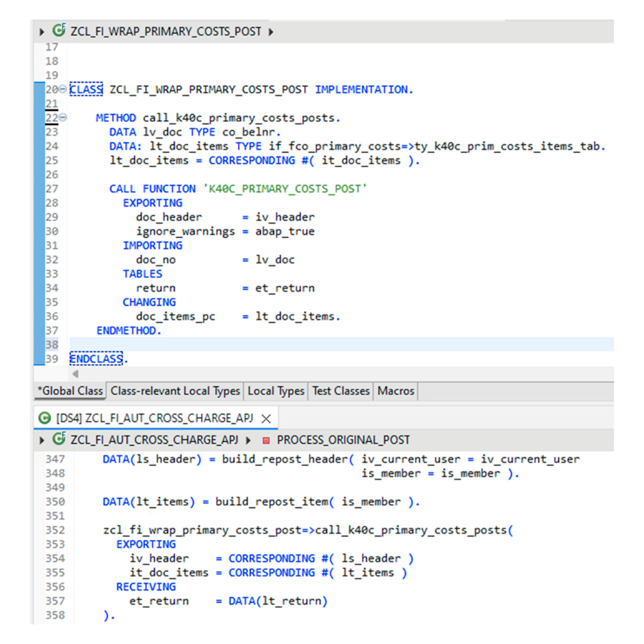Viewport: 644px width, 644px height.
Task: Click ENDMETHOD on line 37
Action: click(x=126, y=330)
